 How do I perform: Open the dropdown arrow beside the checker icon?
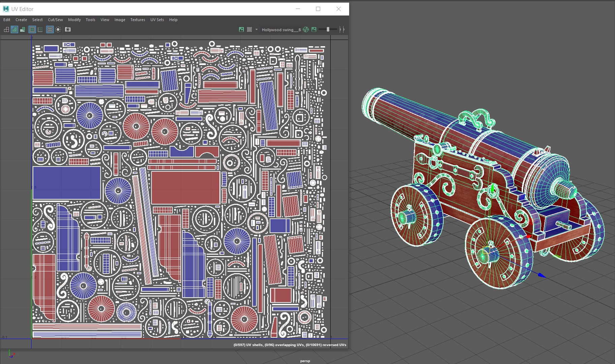tap(256, 30)
